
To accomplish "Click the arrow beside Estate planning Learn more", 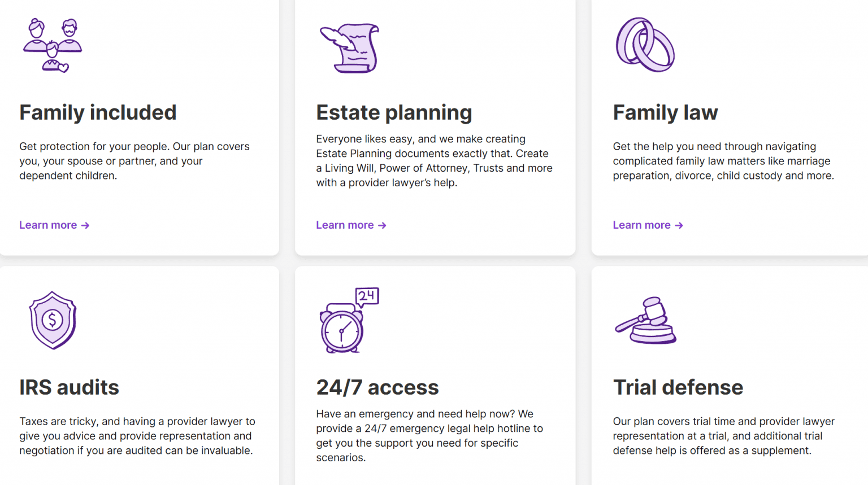I will [382, 225].
